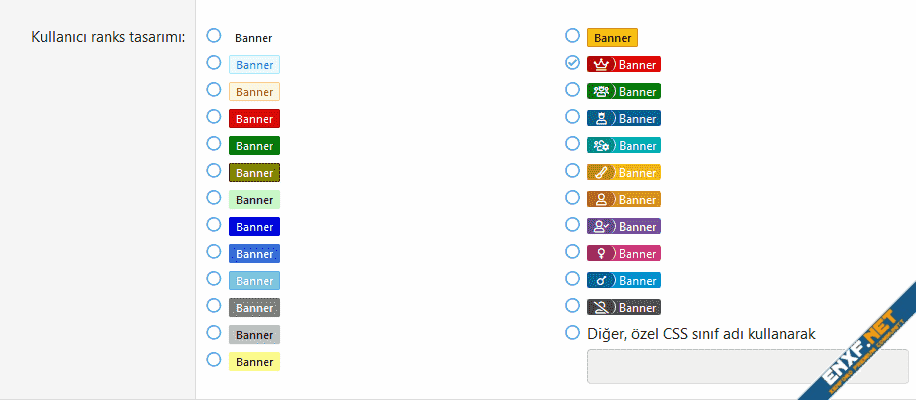The width and height of the screenshot is (916, 400).
Task: Click the users-gear icon teal banner
Action: (x=623, y=145)
